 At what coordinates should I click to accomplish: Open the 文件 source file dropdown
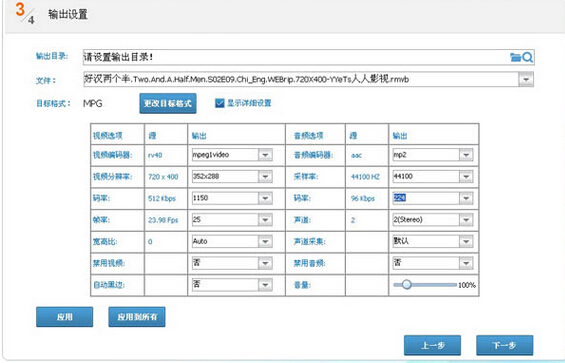526,79
